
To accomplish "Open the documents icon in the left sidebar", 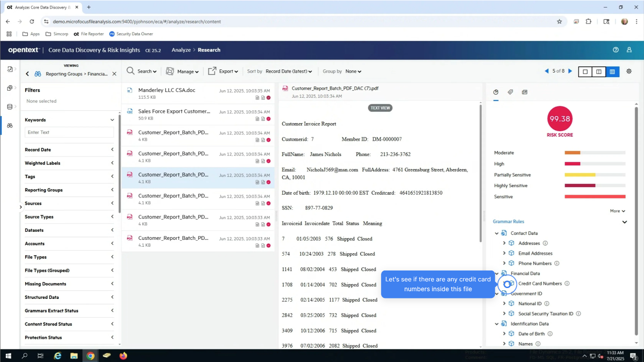I will point(10,88).
